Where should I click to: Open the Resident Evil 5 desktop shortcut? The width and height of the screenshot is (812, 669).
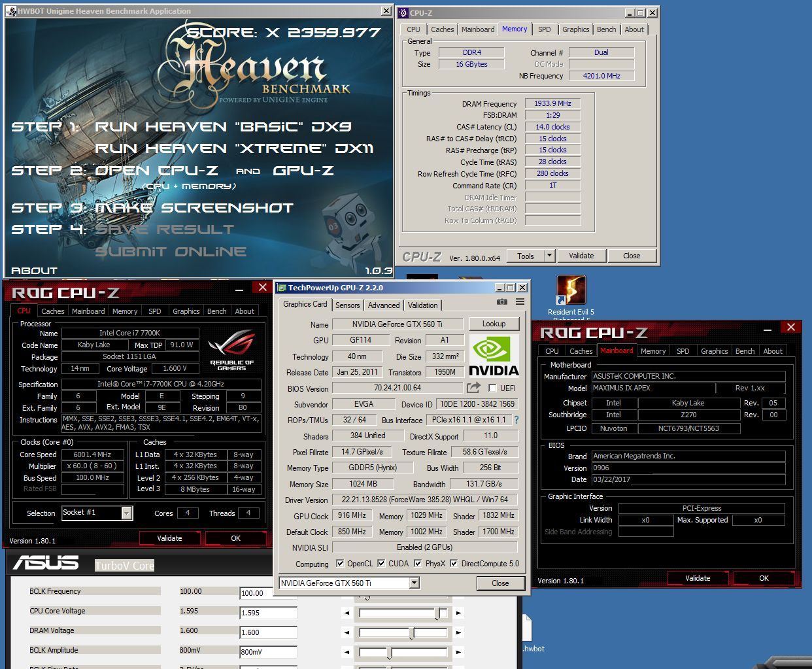(x=571, y=290)
